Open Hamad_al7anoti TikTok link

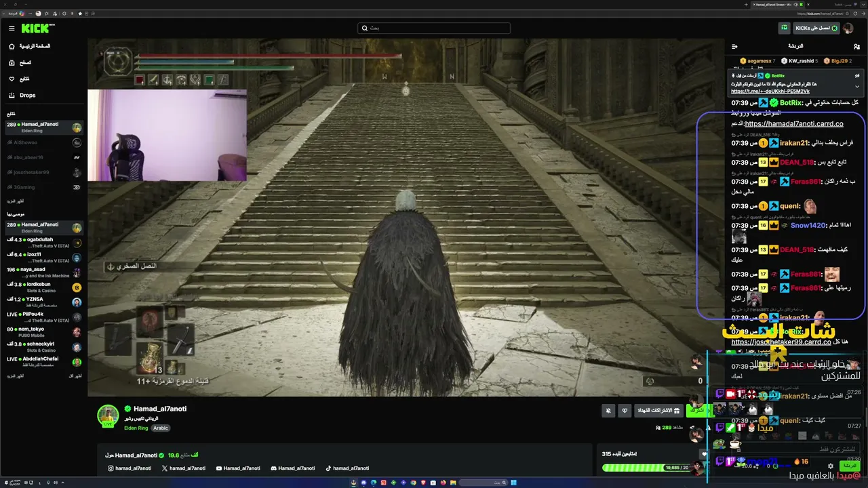[347, 468]
